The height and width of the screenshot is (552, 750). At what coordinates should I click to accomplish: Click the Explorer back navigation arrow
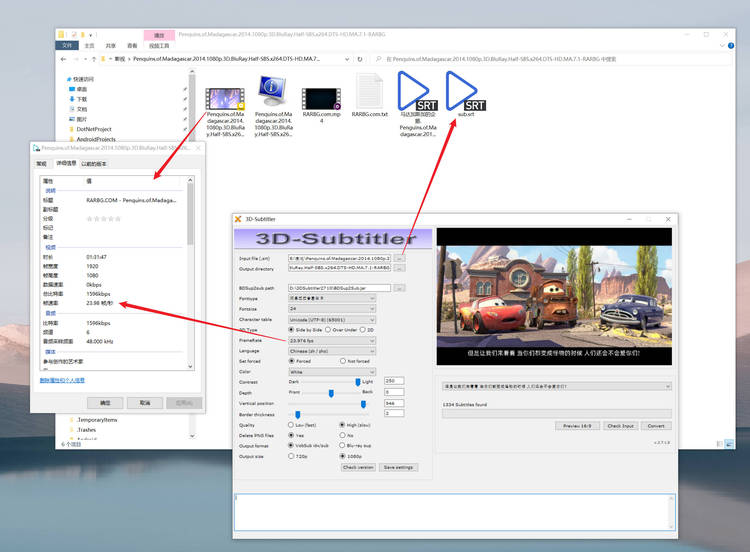point(64,59)
